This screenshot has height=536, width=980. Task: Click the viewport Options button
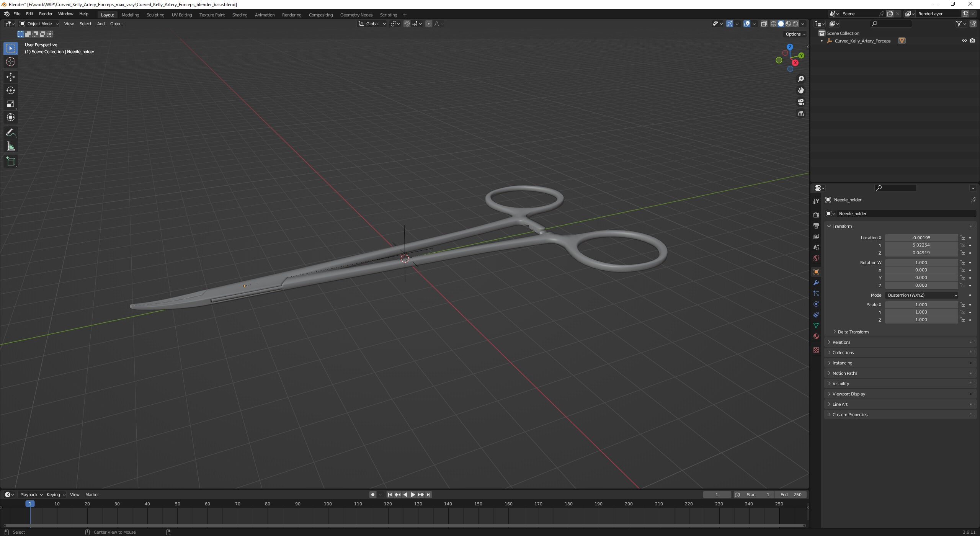click(795, 34)
